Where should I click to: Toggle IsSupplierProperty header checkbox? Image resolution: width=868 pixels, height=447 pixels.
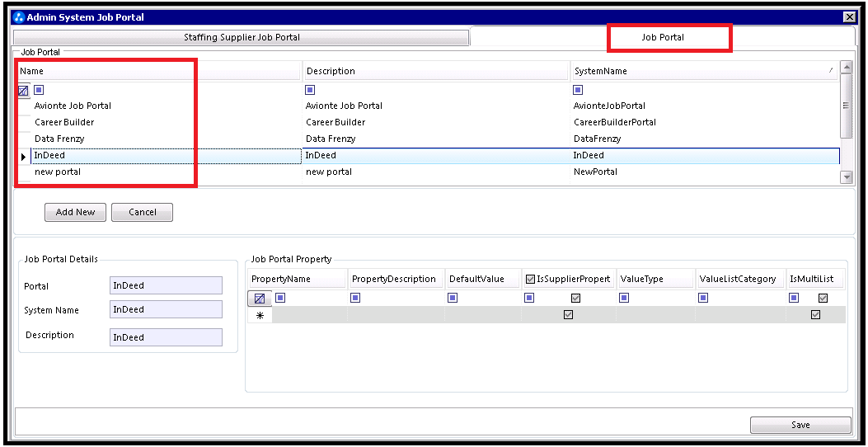(x=530, y=279)
